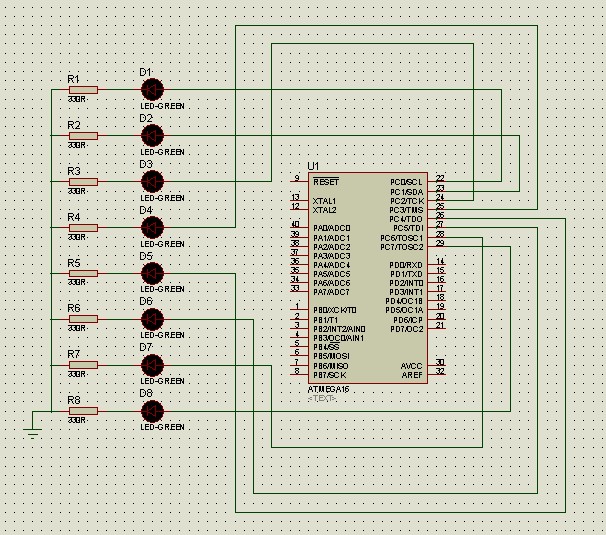Click the PB6/MISO pin label
Viewport: 606px width, 535px height.
pyautogui.click(x=331, y=366)
